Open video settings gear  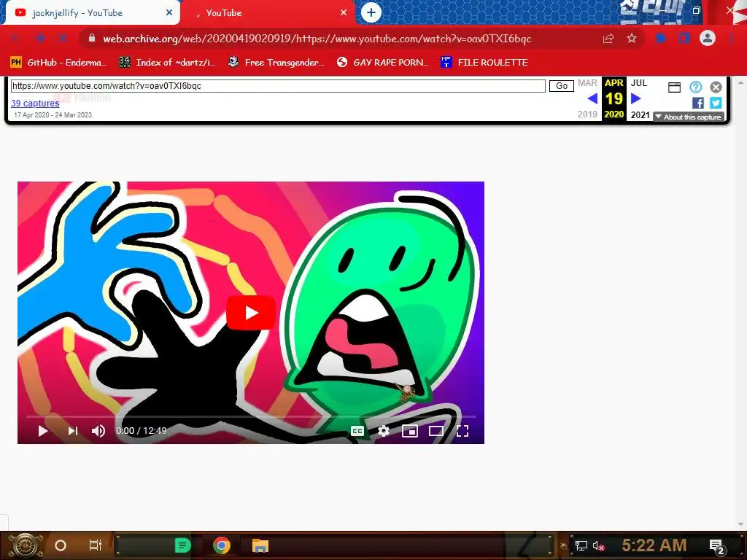[x=384, y=431]
